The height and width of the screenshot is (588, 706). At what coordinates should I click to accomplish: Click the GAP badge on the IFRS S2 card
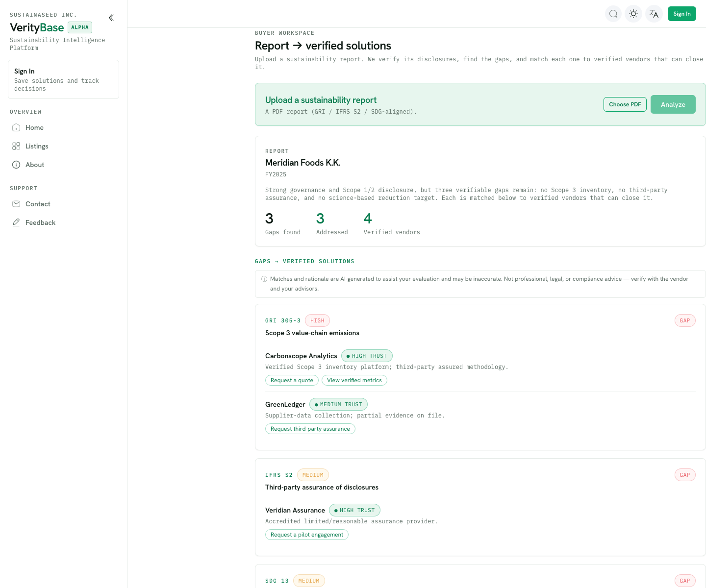click(x=685, y=475)
